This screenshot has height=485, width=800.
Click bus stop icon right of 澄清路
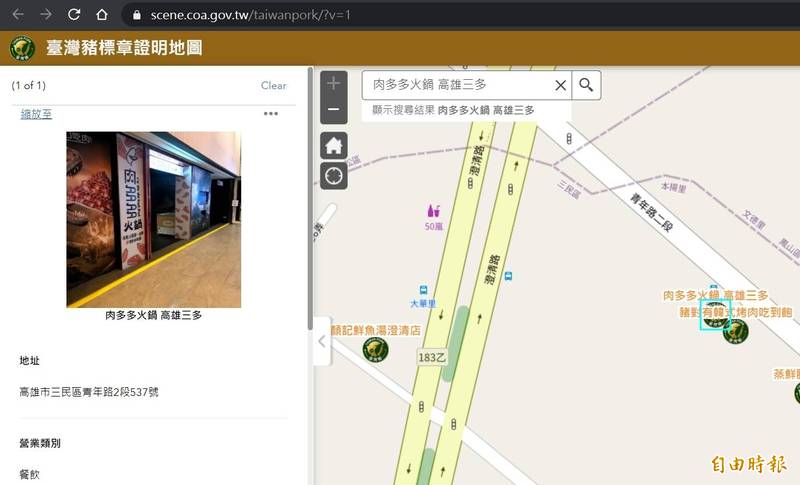tap(508, 276)
